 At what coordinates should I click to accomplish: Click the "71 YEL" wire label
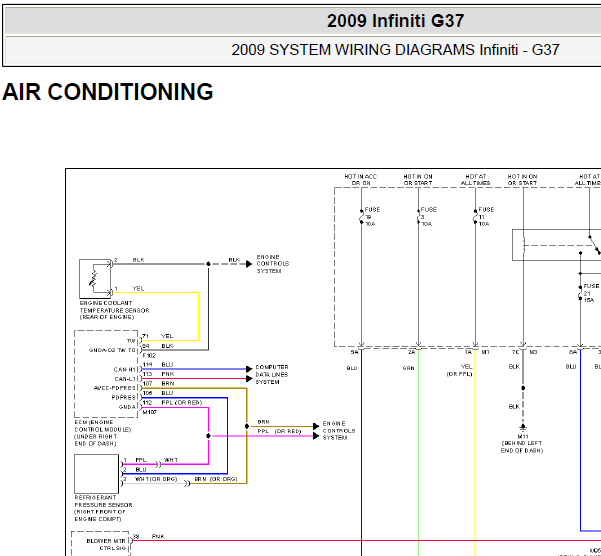coord(158,336)
